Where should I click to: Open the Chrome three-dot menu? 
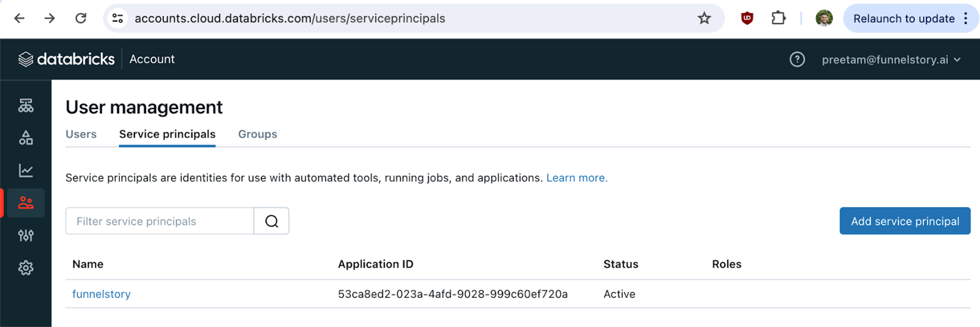click(x=966, y=19)
